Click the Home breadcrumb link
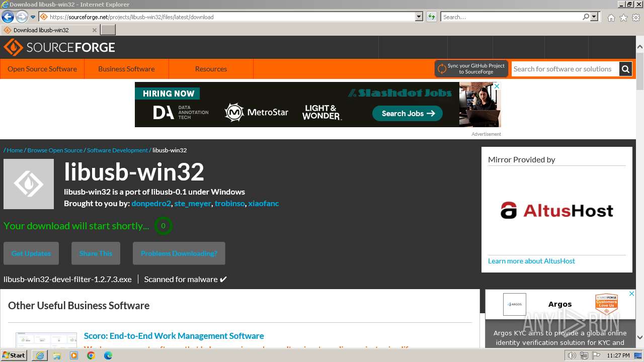 (15, 150)
